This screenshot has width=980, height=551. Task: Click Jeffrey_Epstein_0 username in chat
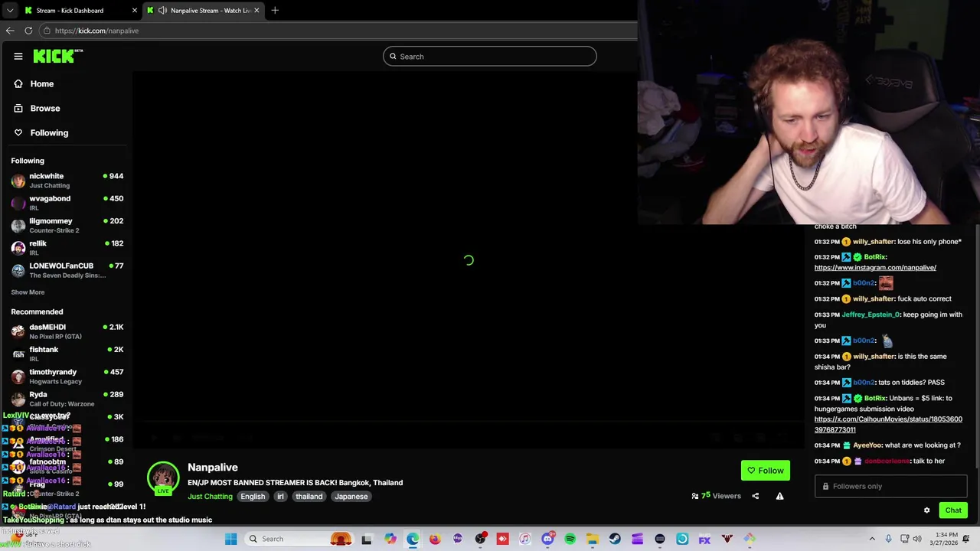[x=871, y=315]
